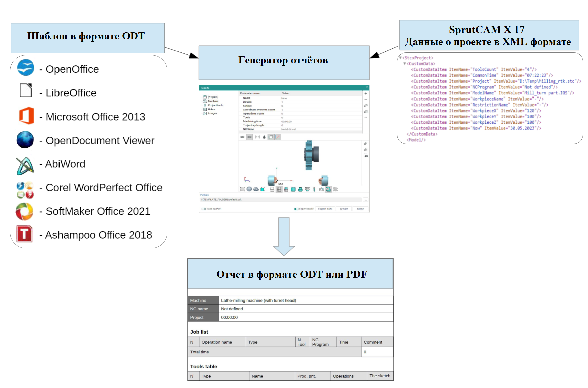The height and width of the screenshot is (388, 588).
Task: Click the Pattern template path field
Action: point(281,200)
